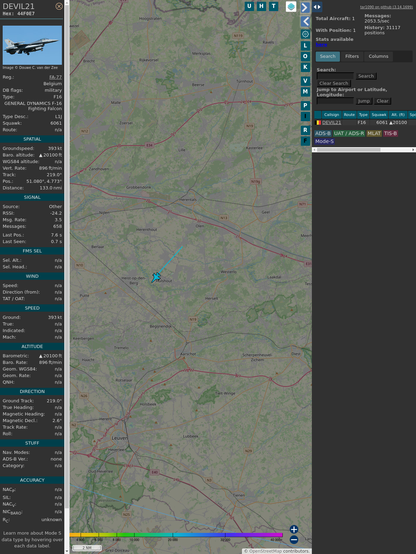This screenshot has height=554, width=416.
Task: Click the FMS SEL section header
Action: 32,251
